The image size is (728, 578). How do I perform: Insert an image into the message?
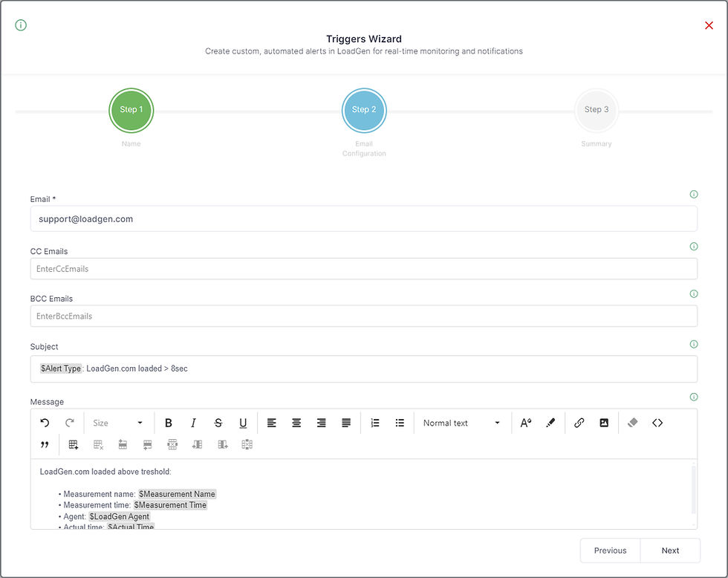(x=604, y=422)
